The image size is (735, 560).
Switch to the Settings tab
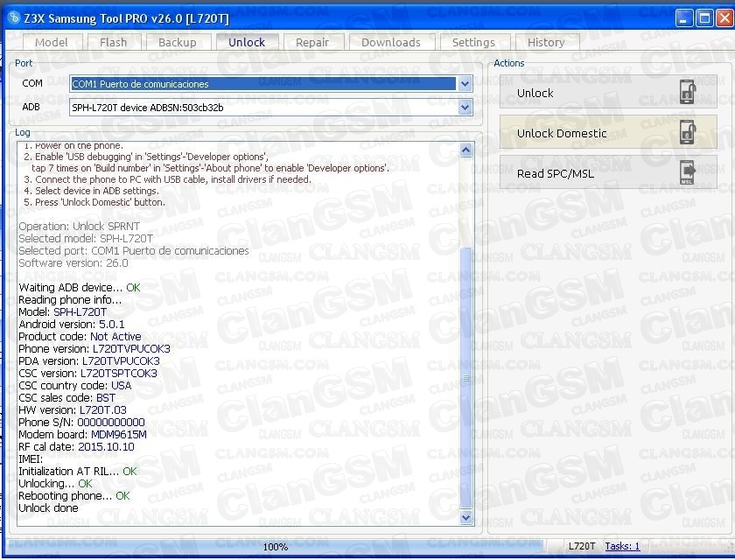pos(474,42)
